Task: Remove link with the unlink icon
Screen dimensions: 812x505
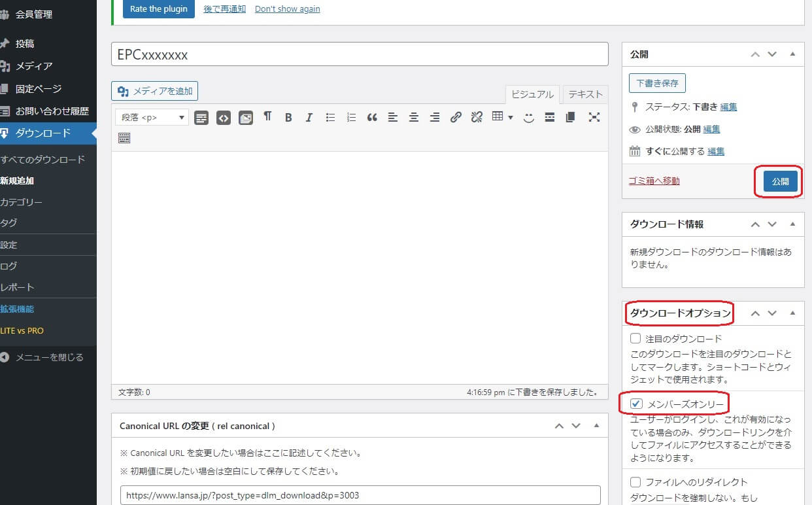Action: pyautogui.click(x=477, y=118)
